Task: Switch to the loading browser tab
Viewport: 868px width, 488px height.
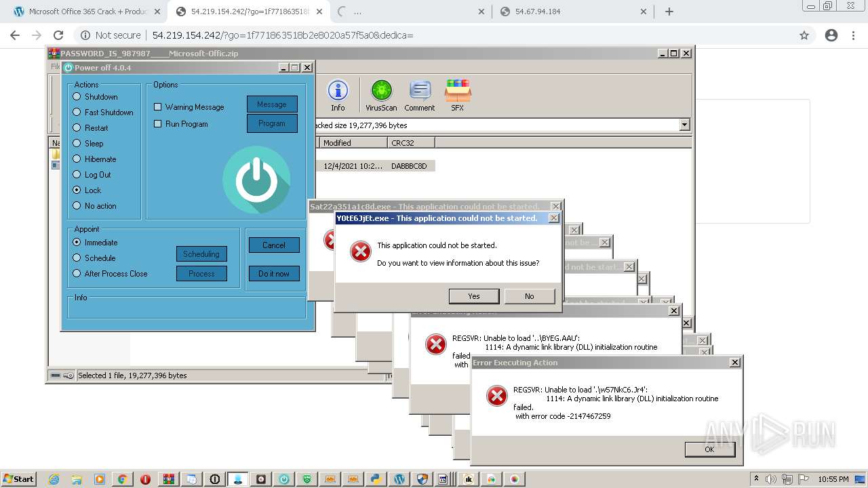Action: tap(410, 12)
